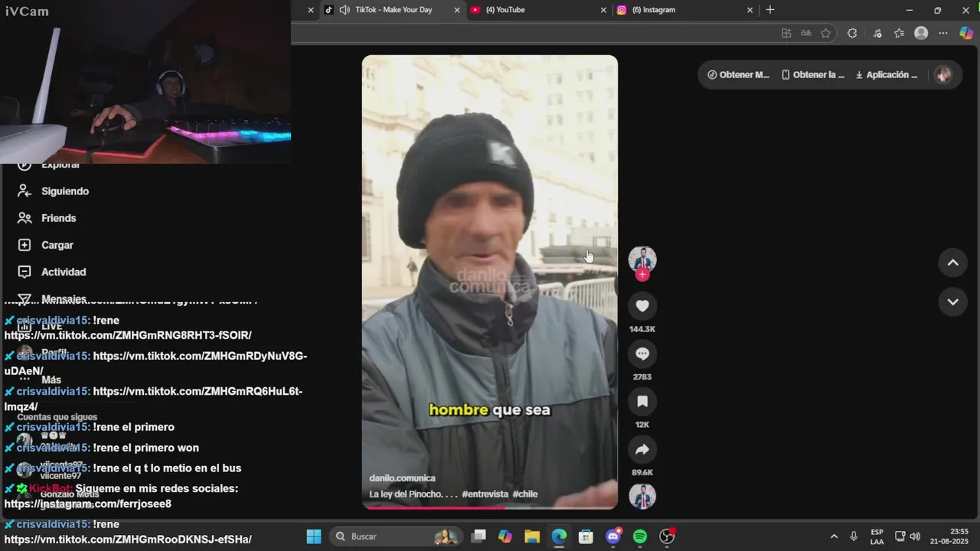Open the split screen icon in address bar
Image resolution: width=980 pixels, height=551 pixels.
[786, 33]
